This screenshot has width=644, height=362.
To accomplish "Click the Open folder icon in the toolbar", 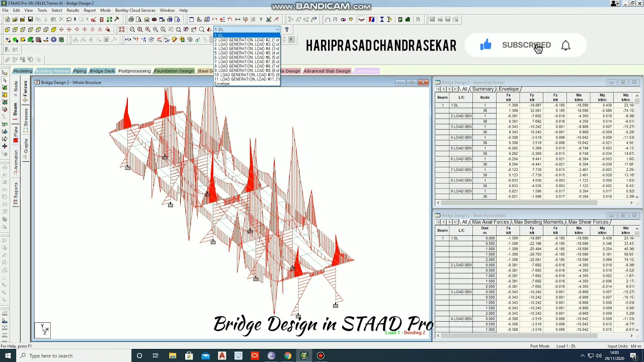I will tap(15, 20).
